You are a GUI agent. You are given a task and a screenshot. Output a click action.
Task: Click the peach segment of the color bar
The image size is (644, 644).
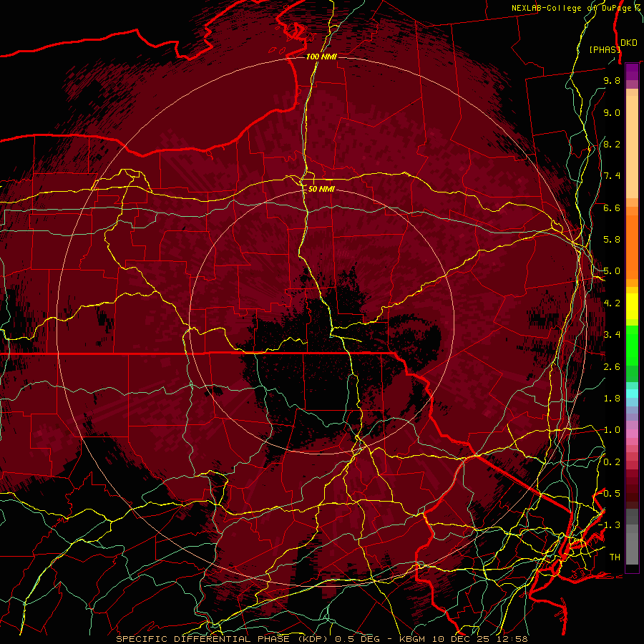pos(632,147)
